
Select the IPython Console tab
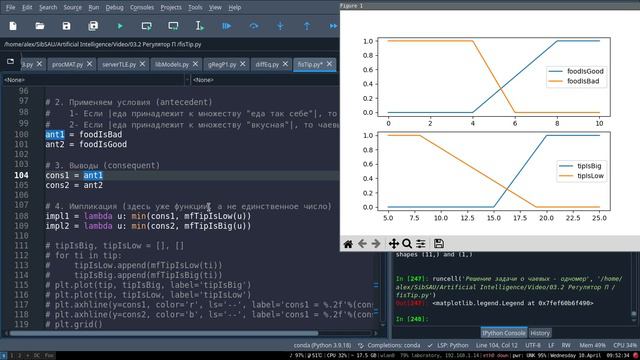[504, 333]
